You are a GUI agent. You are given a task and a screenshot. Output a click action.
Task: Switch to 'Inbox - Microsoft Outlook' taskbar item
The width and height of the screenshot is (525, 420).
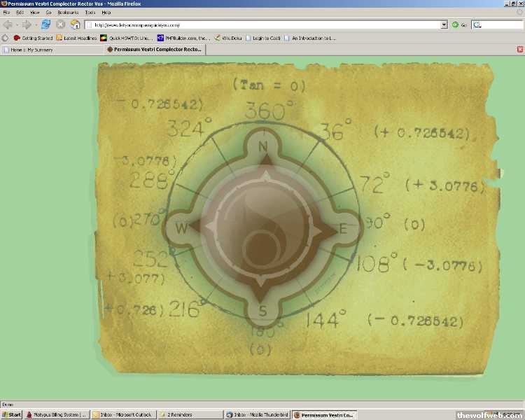123,414
